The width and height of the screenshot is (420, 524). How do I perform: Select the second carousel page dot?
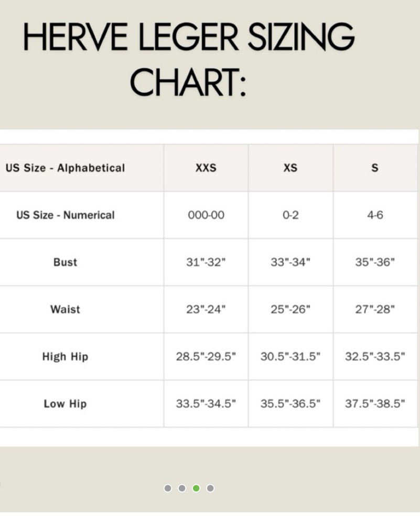[x=182, y=488]
